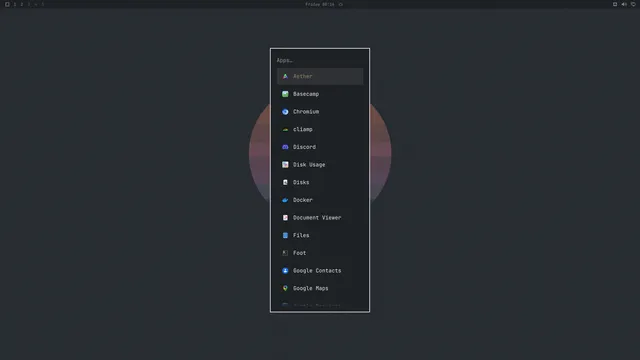Select the Google Maps entry
Viewport: 640px width, 360px height.
[320, 288]
